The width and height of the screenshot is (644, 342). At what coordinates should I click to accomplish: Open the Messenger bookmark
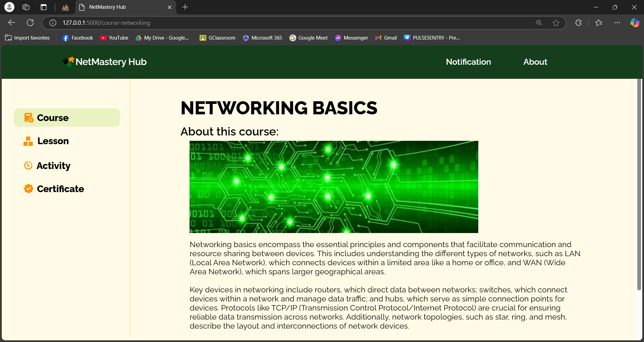tap(352, 38)
